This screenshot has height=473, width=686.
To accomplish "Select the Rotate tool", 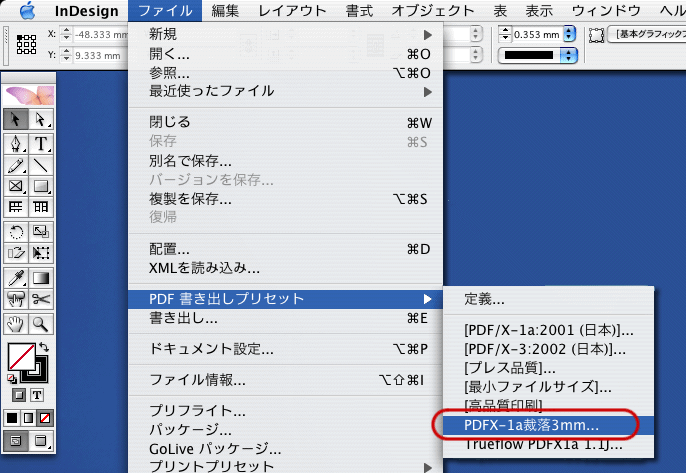I will pyautogui.click(x=16, y=232).
